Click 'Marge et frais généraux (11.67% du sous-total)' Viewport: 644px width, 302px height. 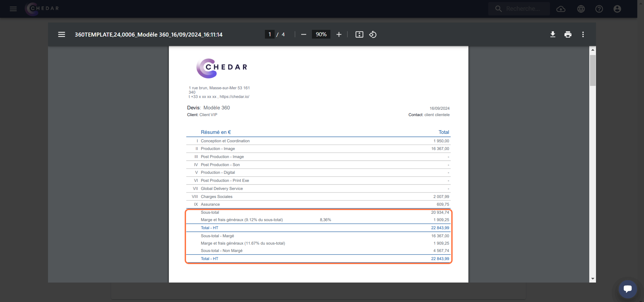click(243, 243)
